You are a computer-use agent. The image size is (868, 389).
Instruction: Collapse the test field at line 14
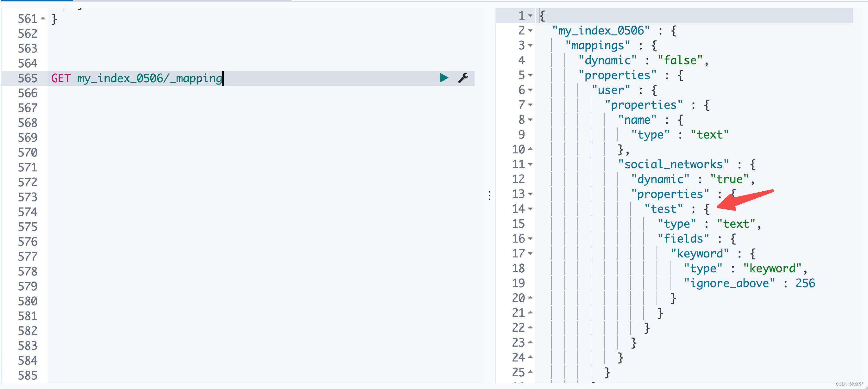(x=530, y=209)
